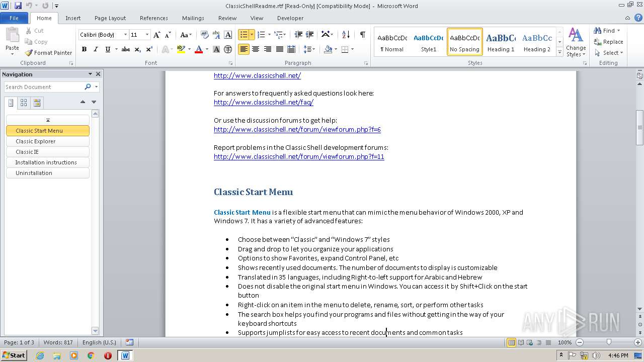Click Windows Start button

14,355
